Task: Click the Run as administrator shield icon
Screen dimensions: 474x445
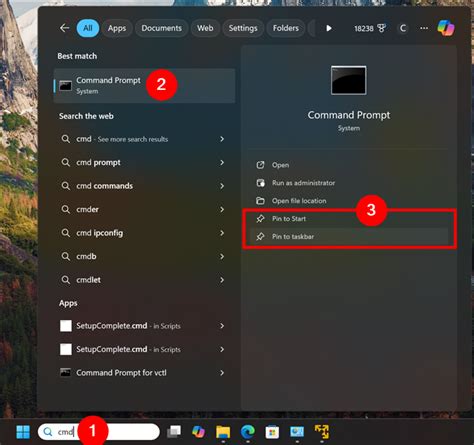Action: [x=260, y=183]
